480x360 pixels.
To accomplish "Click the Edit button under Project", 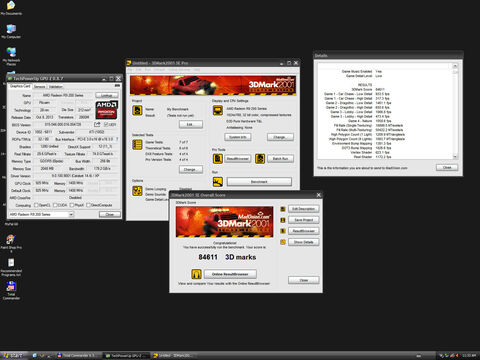I will [191, 124].
